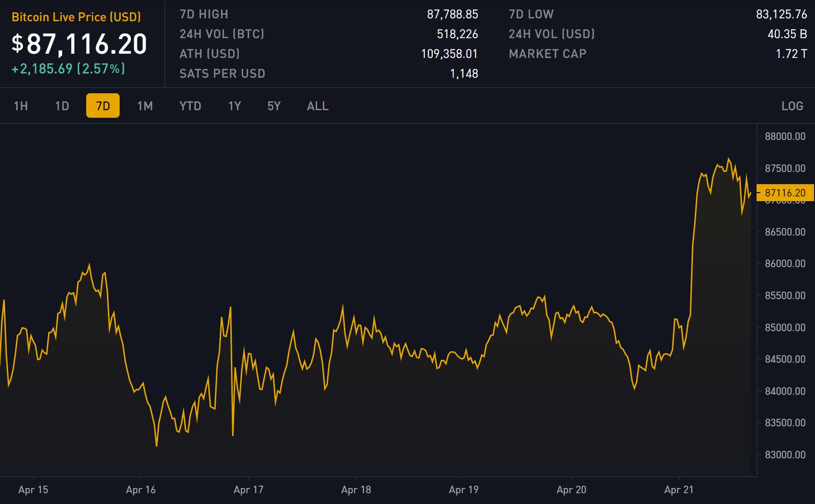Click the 88000.00 price axis label
Viewport: 815px width, 504px height.
coord(785,136)
